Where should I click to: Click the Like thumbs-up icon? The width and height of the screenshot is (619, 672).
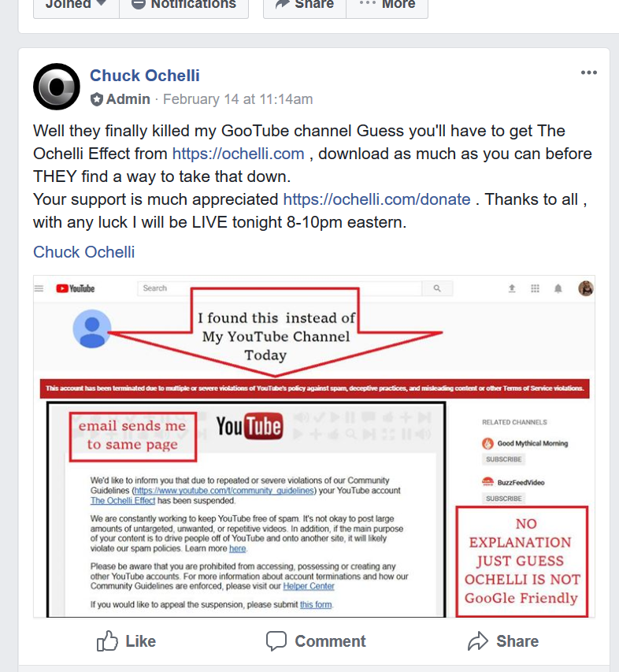coord(107,641)
